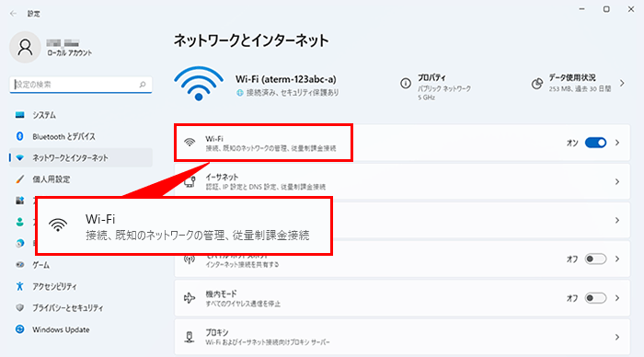Image resolution: width=644 pixels, height=357 pixels.
Task: Click the small Wi-Fi icon in Wi-Fi row
Action: 190,143
